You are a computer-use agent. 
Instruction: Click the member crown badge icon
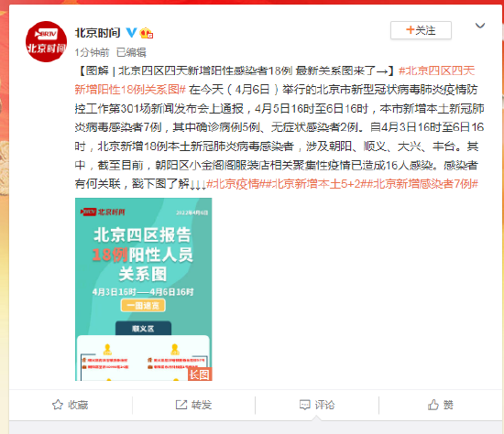click(146, 33)
